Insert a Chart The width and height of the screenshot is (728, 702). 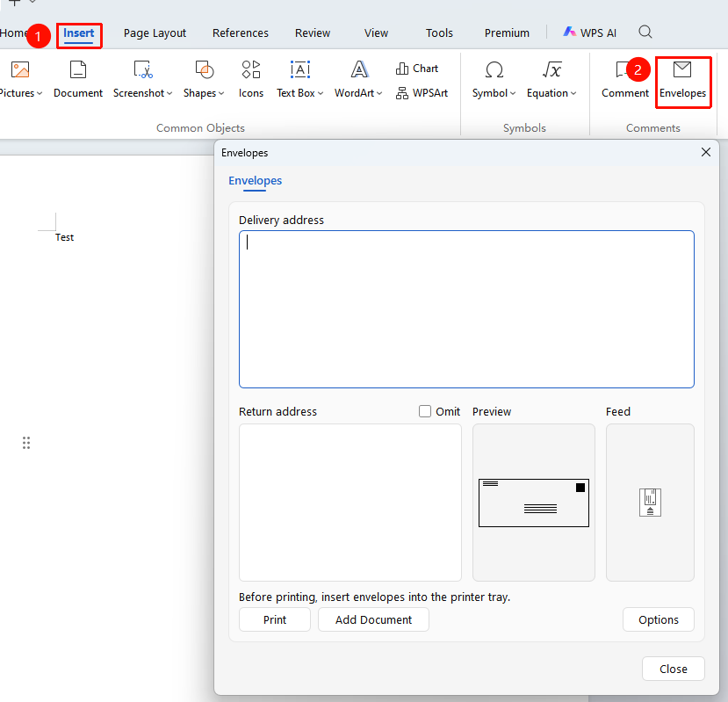click(417, 69)
